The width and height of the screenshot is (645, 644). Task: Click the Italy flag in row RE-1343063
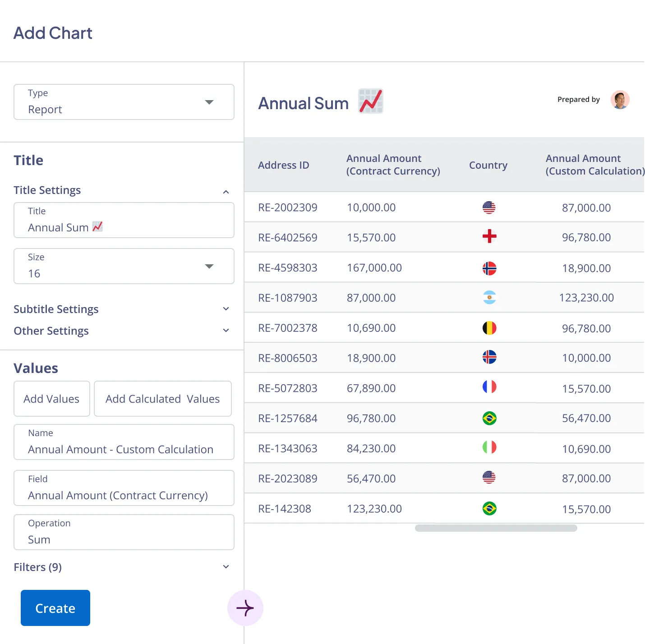pos(489,447)
